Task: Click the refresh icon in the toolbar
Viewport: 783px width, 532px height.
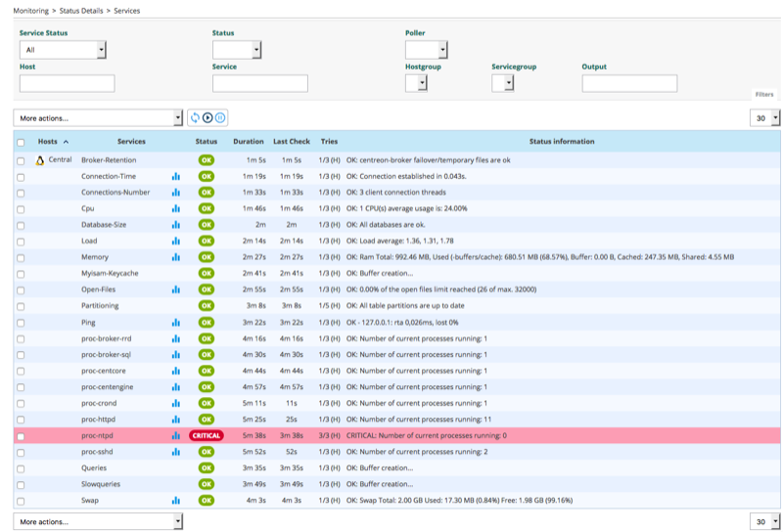Action: point(195,118)
